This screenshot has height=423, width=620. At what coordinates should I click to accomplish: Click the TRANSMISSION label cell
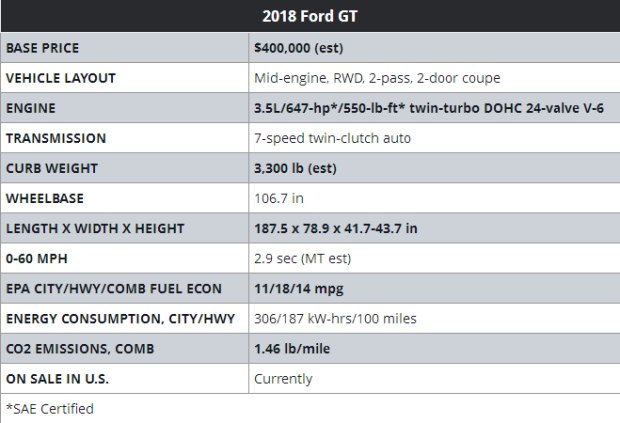pyautogui.click(x=56, y=138)
